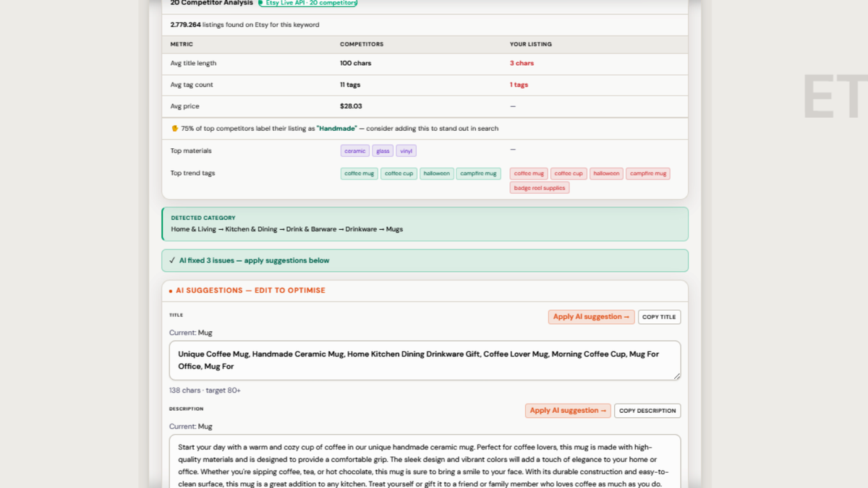Screen dimensions: 868x488
Task: Click the badge reel supplies tag
Action: pyautogui.click(x=540, y=188)
